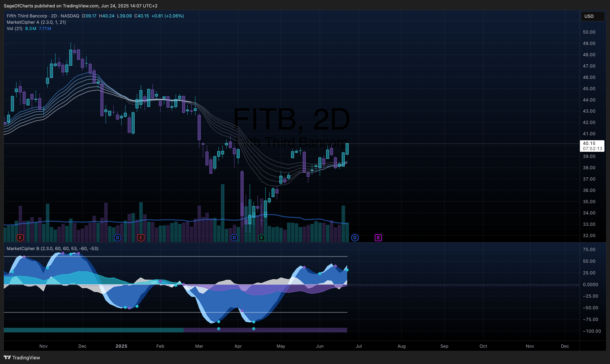Click the 2025 year label on time axis
Screen dimensions: 610x364
(x=121, y=346)
